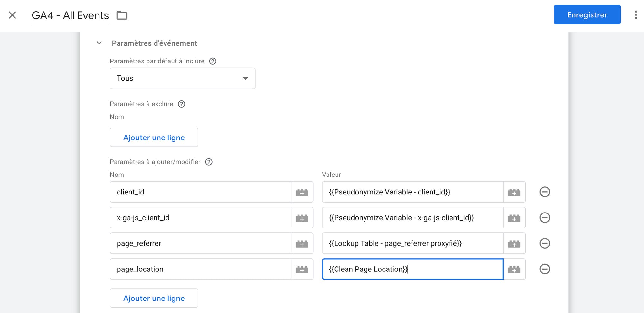Open the three-dot more options menu
Screen dimensions: 644x313
(636, 15)
